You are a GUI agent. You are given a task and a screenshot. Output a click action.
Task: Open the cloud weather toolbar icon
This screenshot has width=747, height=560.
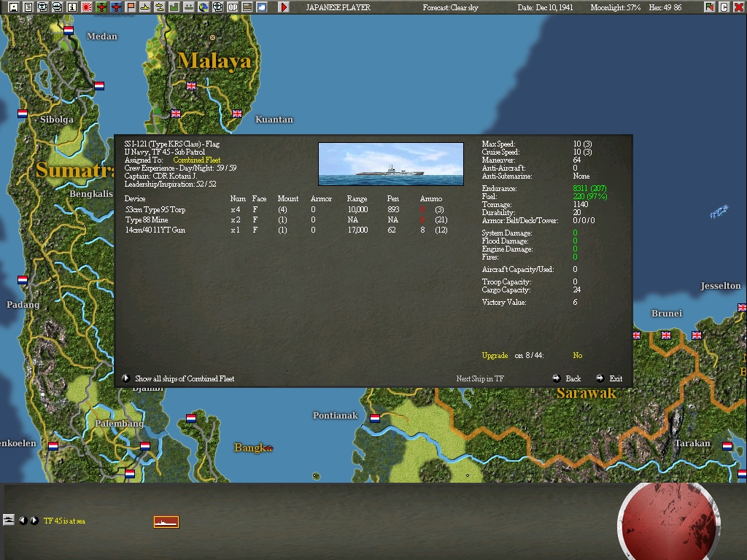coord(262,7)
